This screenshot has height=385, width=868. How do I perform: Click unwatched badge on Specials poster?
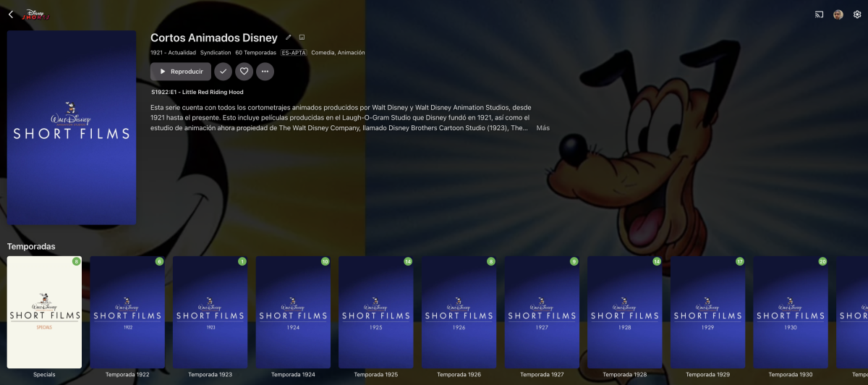pos(77,261)
